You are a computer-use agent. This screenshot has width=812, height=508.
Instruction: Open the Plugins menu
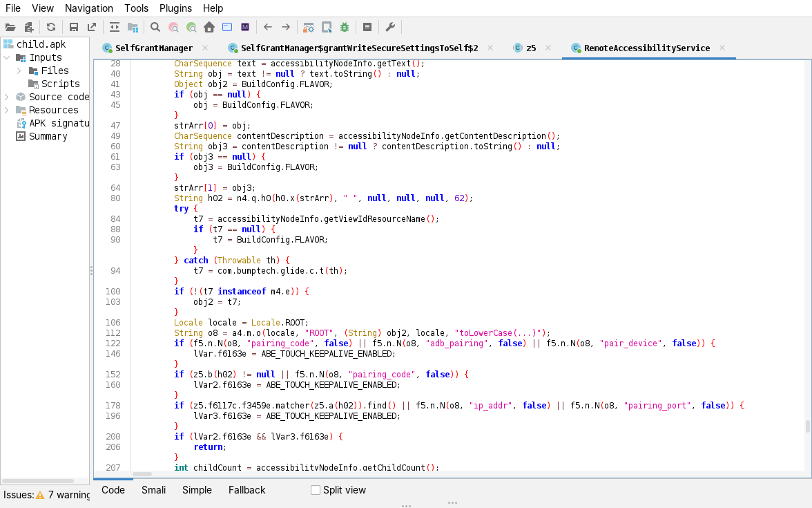pos(175,8)
